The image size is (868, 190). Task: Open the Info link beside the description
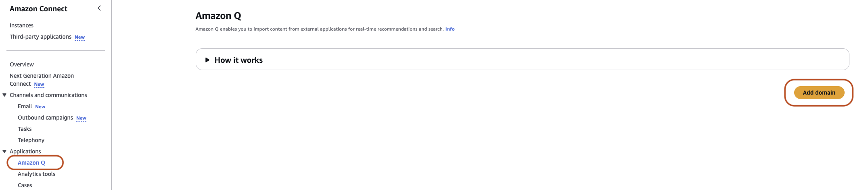click(450, 29)
